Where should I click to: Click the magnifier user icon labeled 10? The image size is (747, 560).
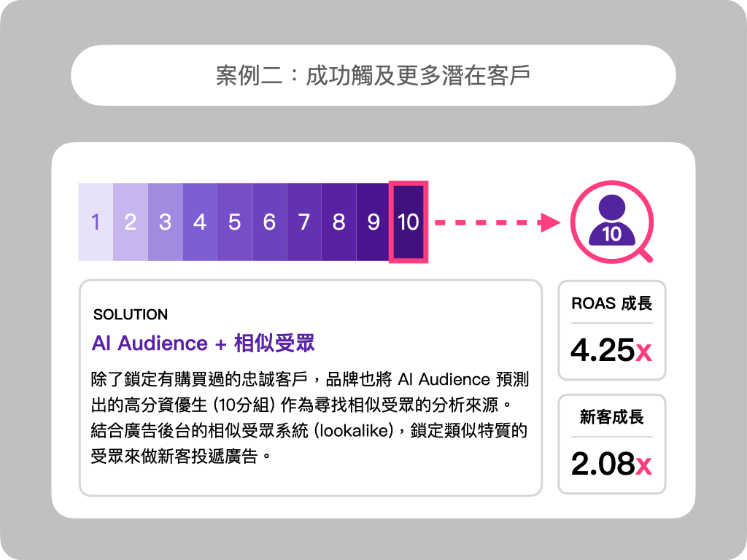coord(612,222)
